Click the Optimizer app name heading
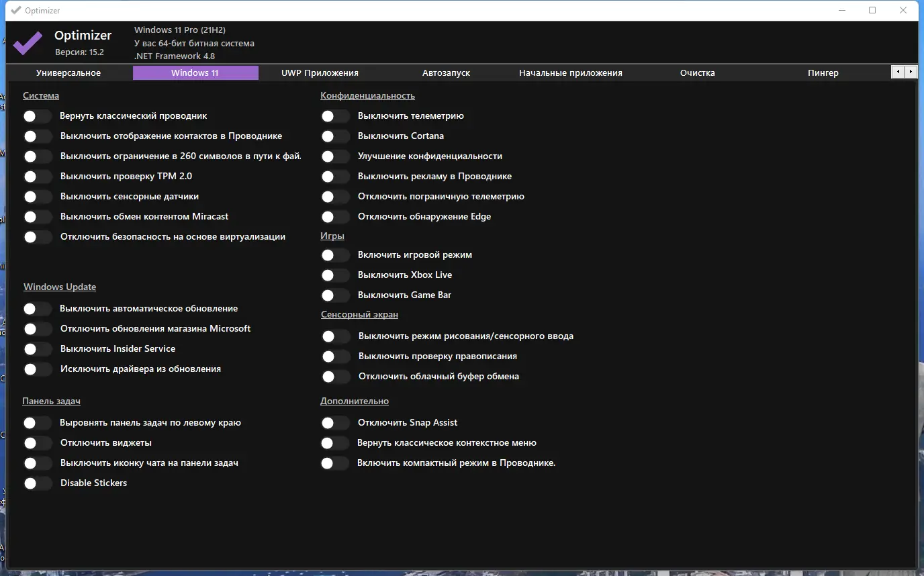The width and height of the screenshot is (924, 576). tap(83, 36)
